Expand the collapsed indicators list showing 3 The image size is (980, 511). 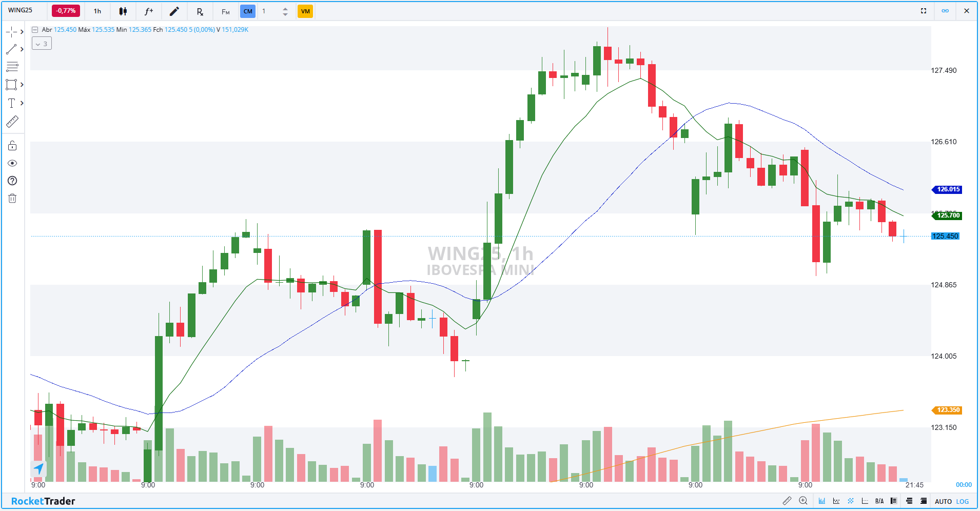coord(42,44)
